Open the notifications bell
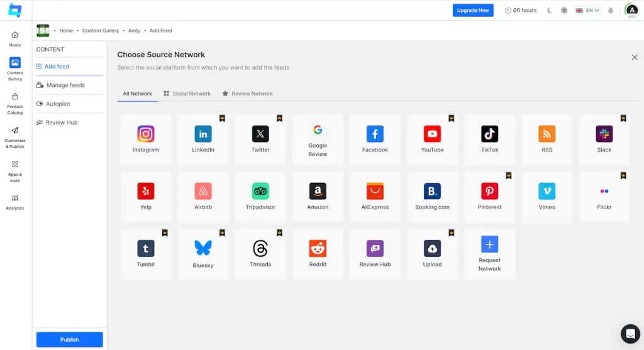Screen dimensions: 644x350 (x=611, y=10)
